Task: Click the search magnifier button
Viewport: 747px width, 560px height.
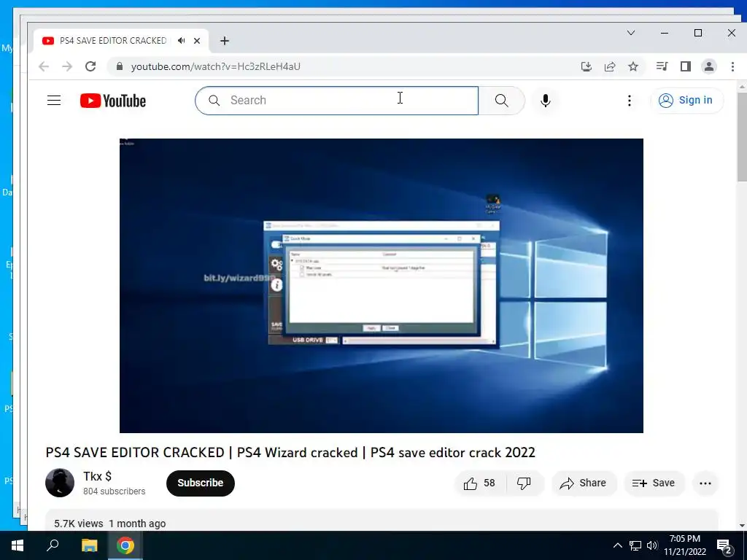Action: [501, 101]
